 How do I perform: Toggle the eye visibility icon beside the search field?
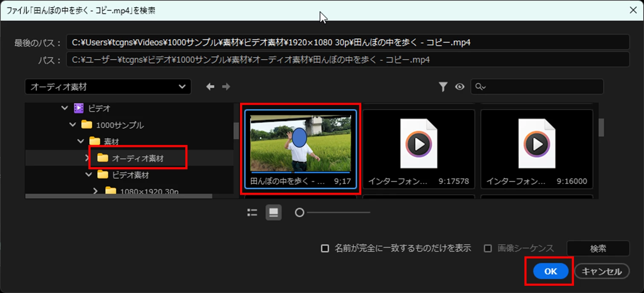tap(460, 87)
